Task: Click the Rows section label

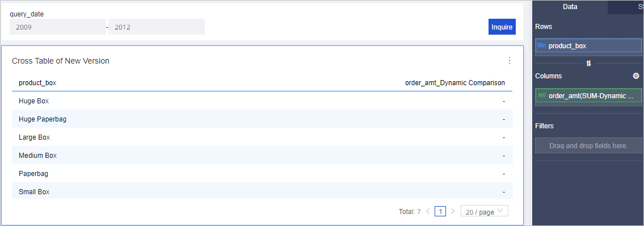Action: (544, 26)
